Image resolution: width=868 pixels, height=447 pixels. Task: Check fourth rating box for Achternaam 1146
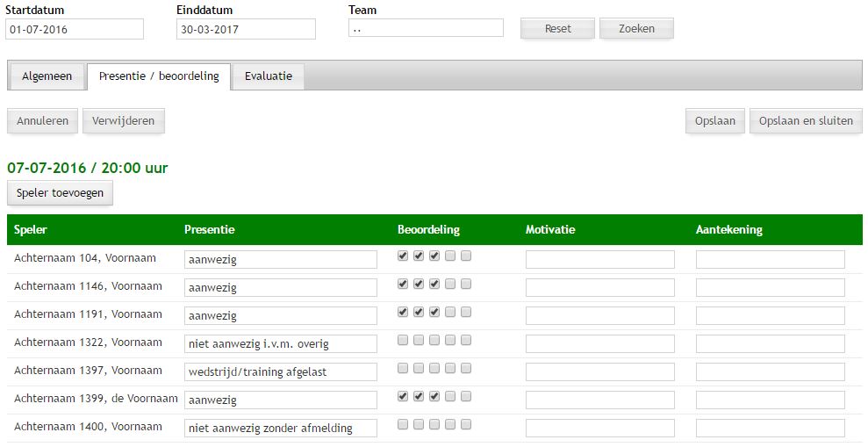[450, 284]
